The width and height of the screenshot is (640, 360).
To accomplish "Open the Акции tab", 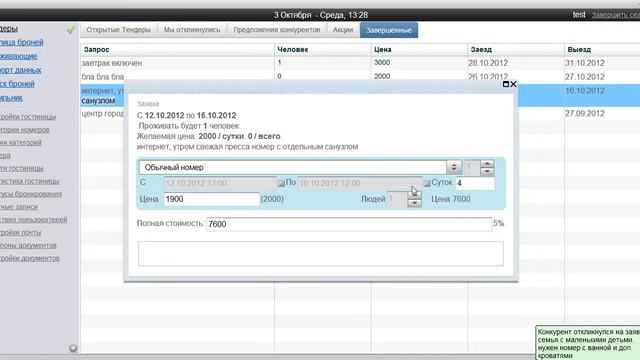I will pyautogui.click(x=343, y=30).
